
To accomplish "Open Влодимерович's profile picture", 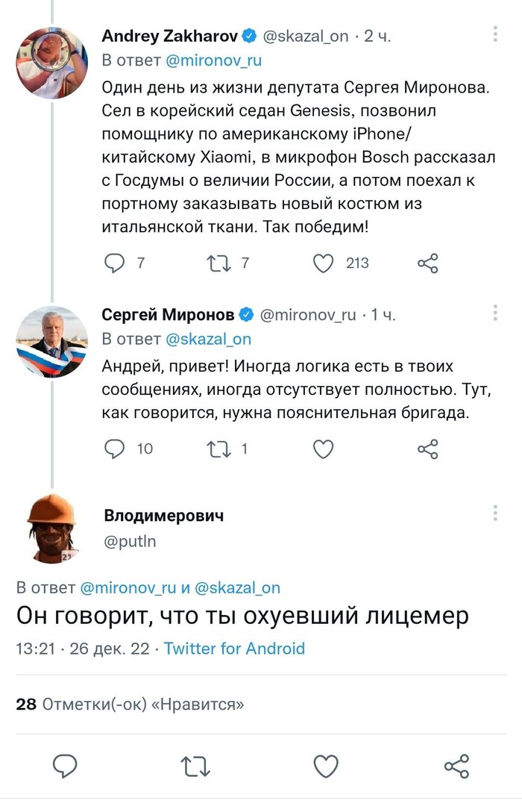I will pos(52,526).
